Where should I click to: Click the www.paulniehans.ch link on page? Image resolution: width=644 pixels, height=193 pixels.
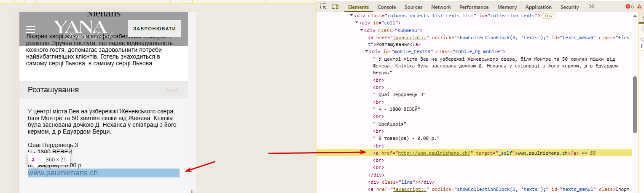click(x=63, y=173)
